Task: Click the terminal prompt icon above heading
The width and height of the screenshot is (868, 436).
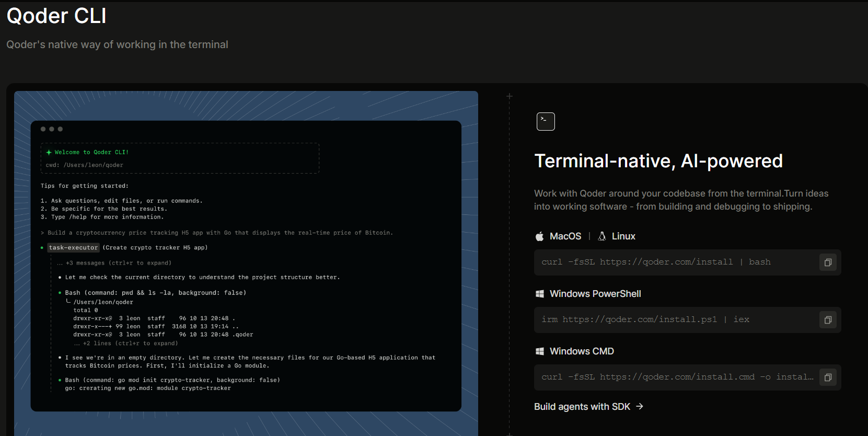Action: point(546,121)
